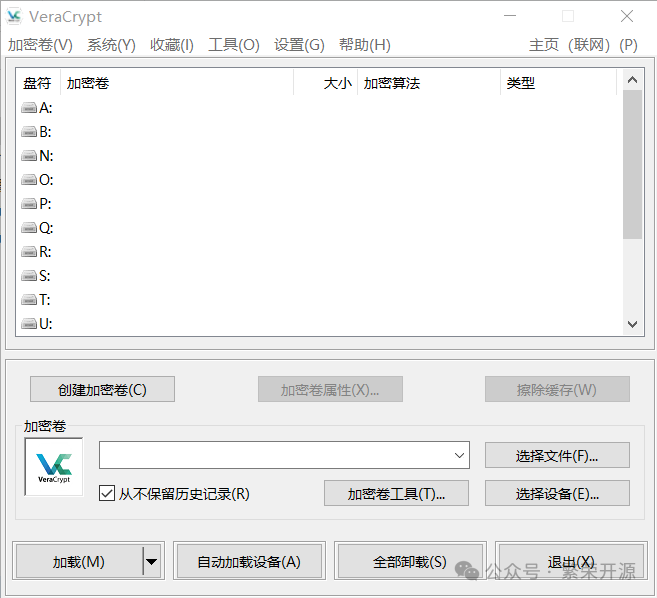The image size is (657, 598).
Task: Select the R: drive slot icon
Action: click(x=29, y=252)
